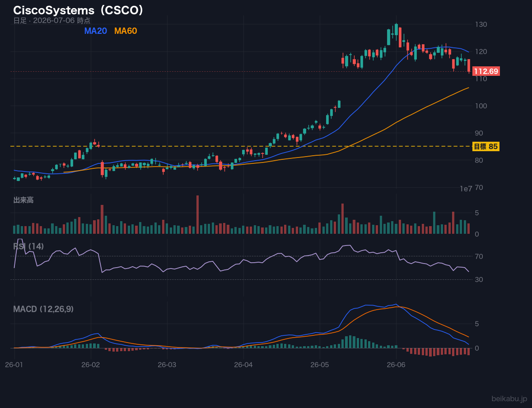This screenshot has height=408, width=532.
Task: Select the MA20 legend label
Action: click(95, 31)
